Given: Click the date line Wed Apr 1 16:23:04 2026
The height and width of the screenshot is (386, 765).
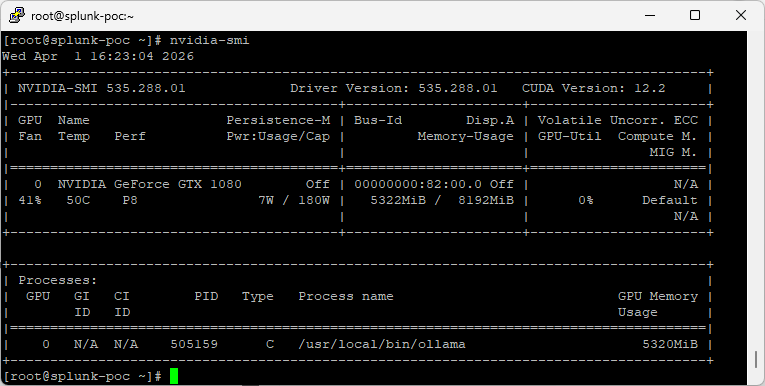Looking at the screenshot, I should click(x=98, y=56).
